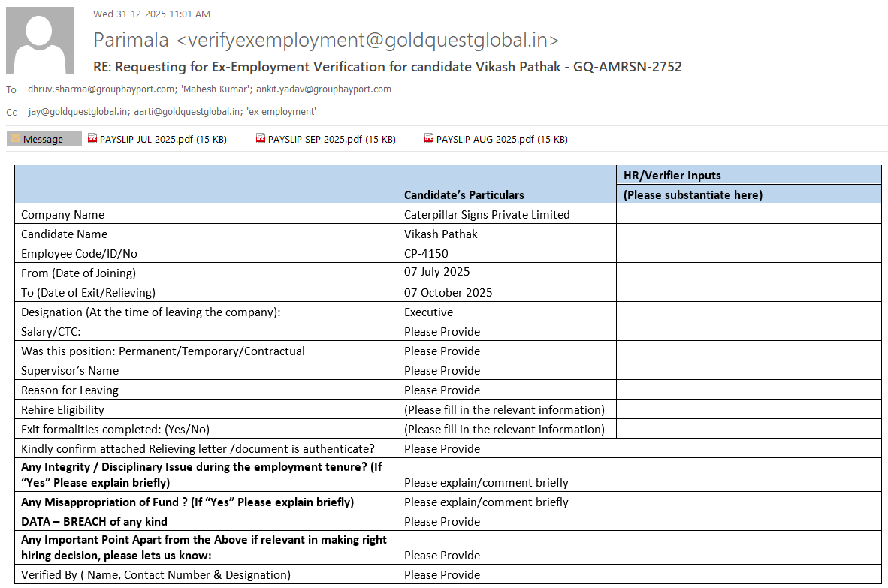Click the 'Rehire Eligibility' label cell
The image size is (888, 588).
click(206, 409)
